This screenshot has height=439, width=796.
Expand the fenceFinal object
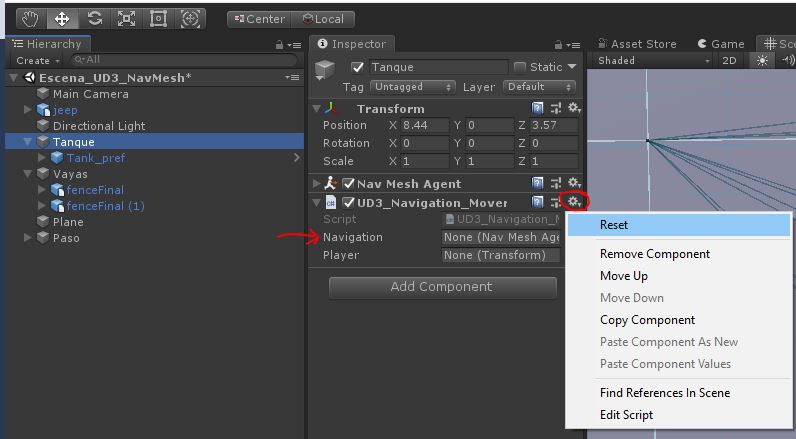42,190
